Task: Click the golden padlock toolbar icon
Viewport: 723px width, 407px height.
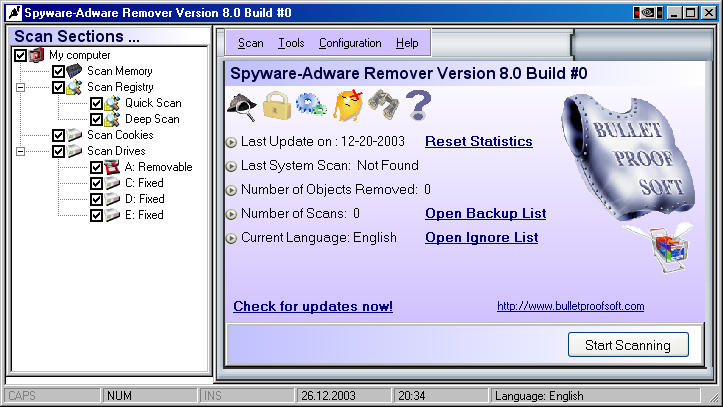Action: 277,106
